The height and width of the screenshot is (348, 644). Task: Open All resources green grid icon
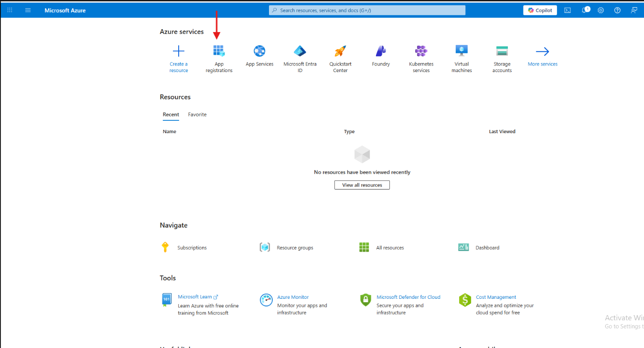364,247
